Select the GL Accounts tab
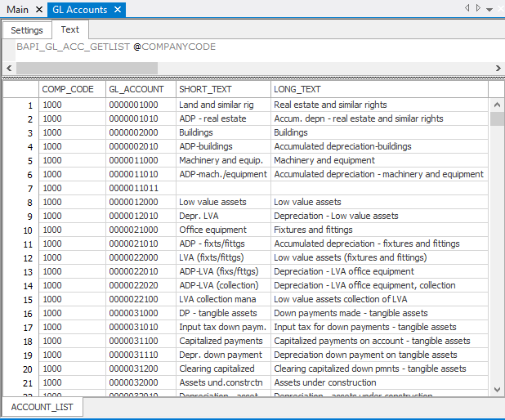505x420 pixels. [x=79, y=10]
